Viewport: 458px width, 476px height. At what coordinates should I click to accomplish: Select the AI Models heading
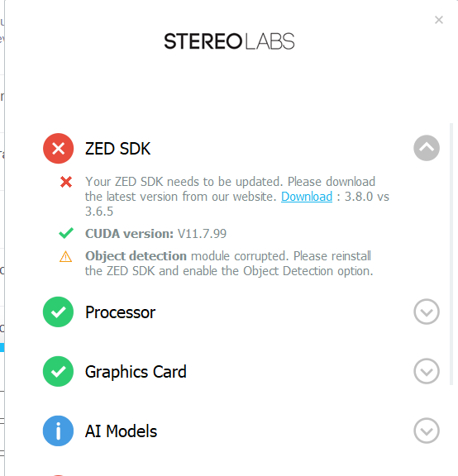121,431
